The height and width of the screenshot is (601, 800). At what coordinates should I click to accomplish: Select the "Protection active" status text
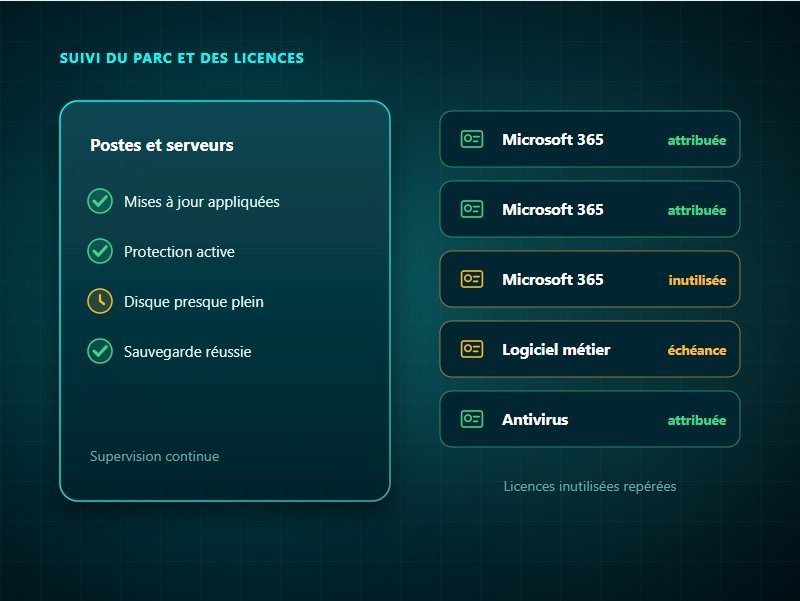tap(179, 252)
